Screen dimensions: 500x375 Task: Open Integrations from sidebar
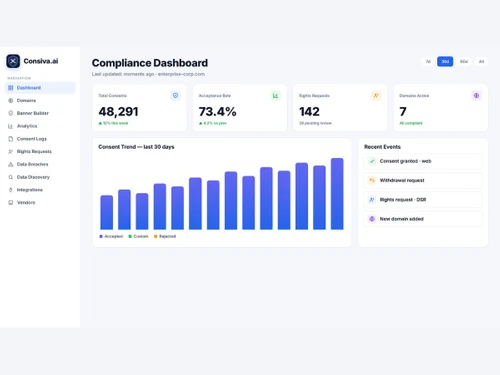pyautogui.click(x=40, y=190)
